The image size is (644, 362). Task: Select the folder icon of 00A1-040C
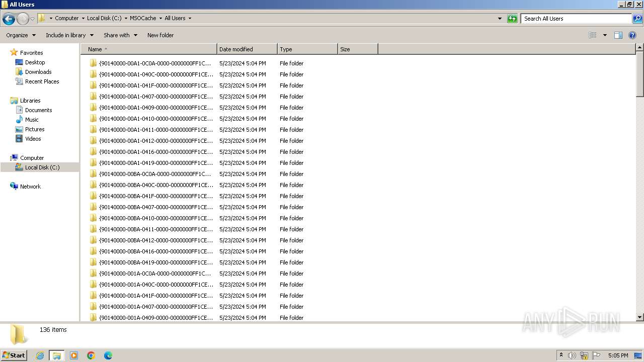pos(93,74)
